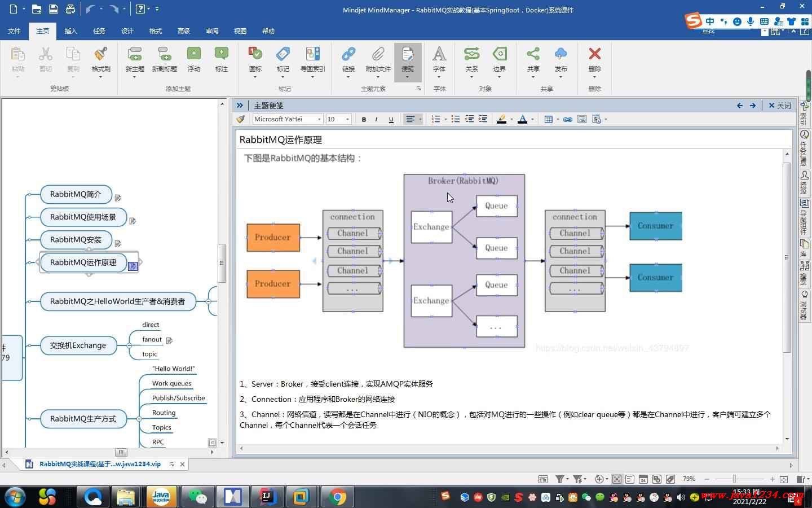812x508 pixels.
Task: Toggle bold in the notes toolbar
Action: coord(364,119)
